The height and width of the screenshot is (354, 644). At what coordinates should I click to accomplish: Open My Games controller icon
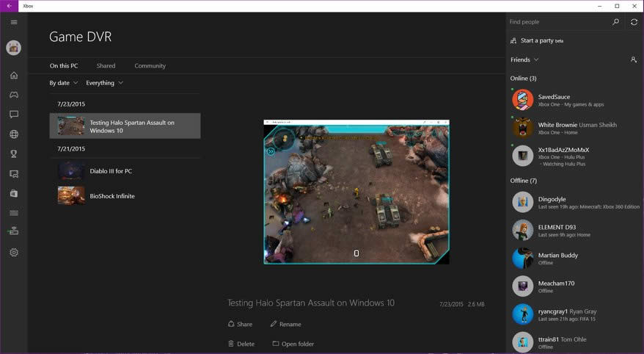[13, 95]
